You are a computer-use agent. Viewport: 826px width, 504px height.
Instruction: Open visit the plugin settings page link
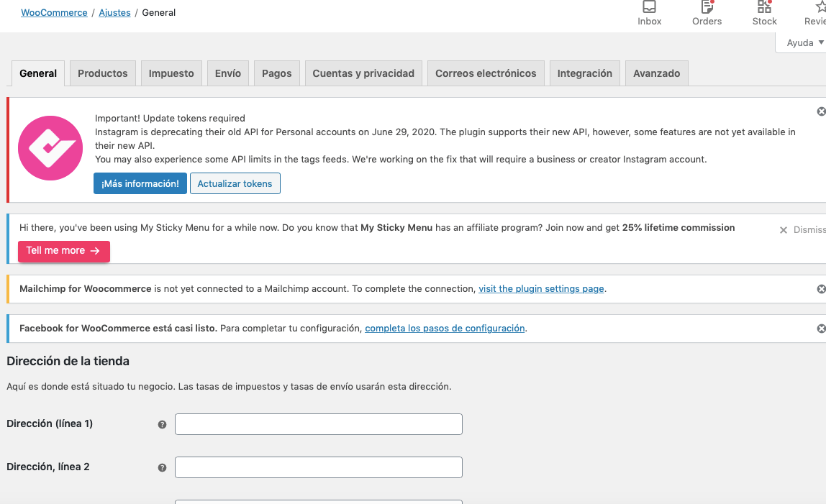click(541, 288)
